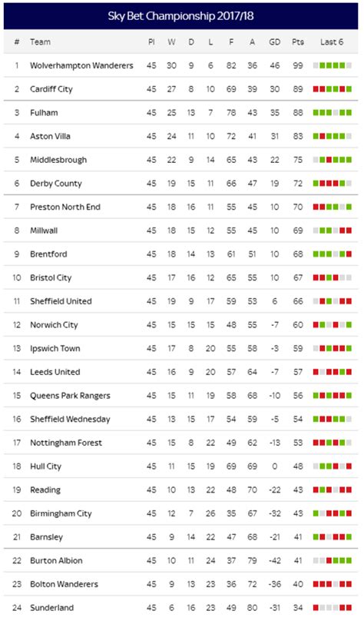The height and width of the screenshot is (624, 364).
Task: Select Preston North End team name
Action: (65, 207)
